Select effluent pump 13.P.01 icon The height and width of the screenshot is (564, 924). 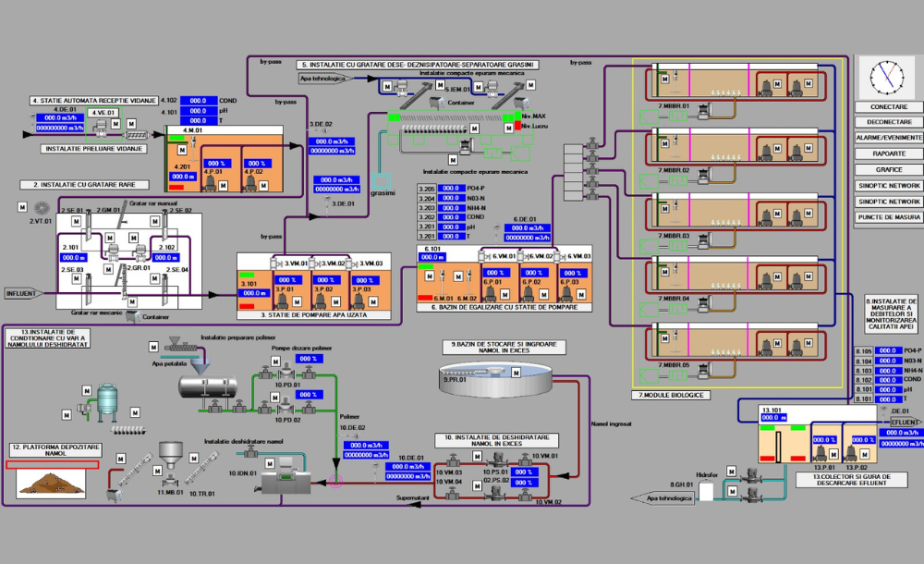[819, 453]
